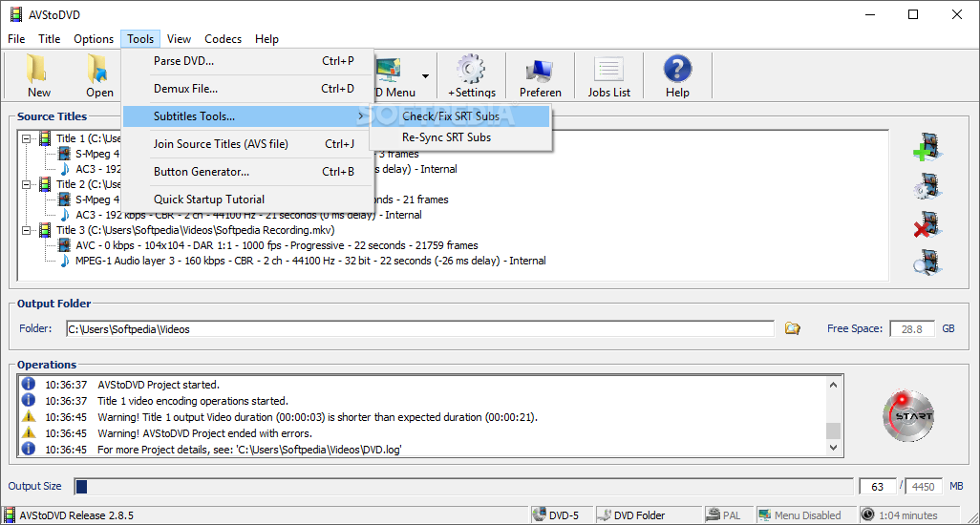This screenshot has width=980, height=525.
Task: Click the New project folder icon
Action: tap(37, 69)
